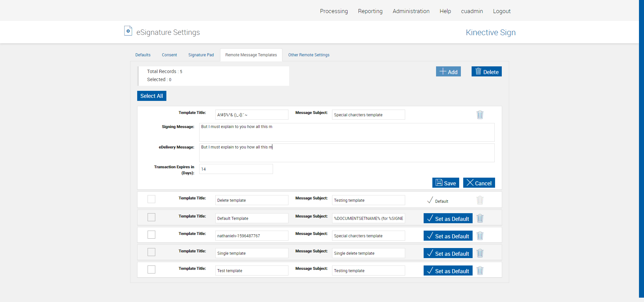Screen dimensions: 644x302
Task: Open the Reporting menu
Action: click(x=370, y=11)
